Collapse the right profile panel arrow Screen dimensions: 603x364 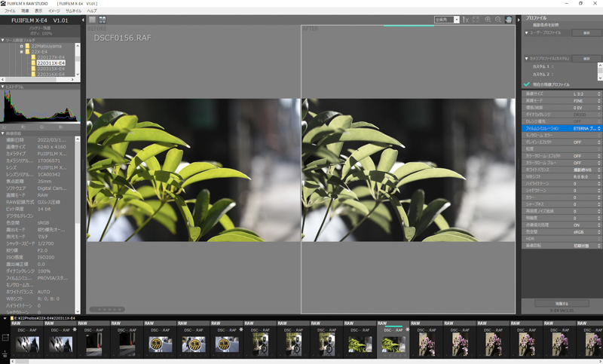(x=519, y=20)
